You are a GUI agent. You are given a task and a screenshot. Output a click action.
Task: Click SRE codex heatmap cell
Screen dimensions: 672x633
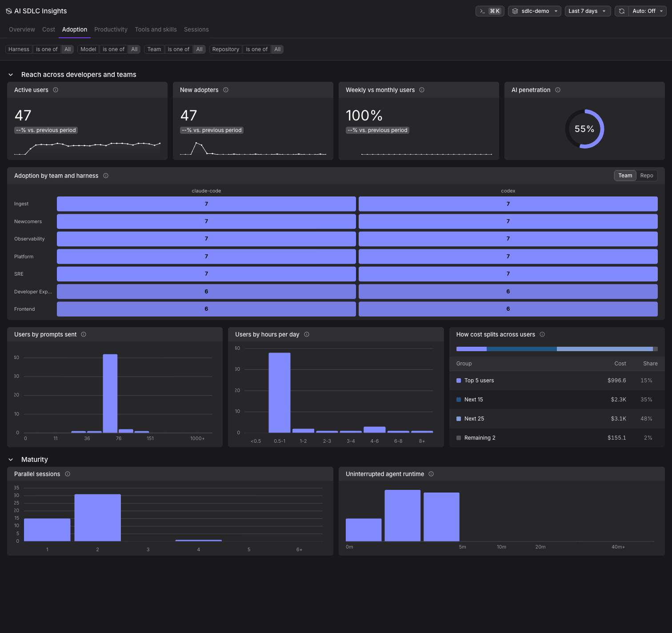pyautogui.click(x=508, y=274)
